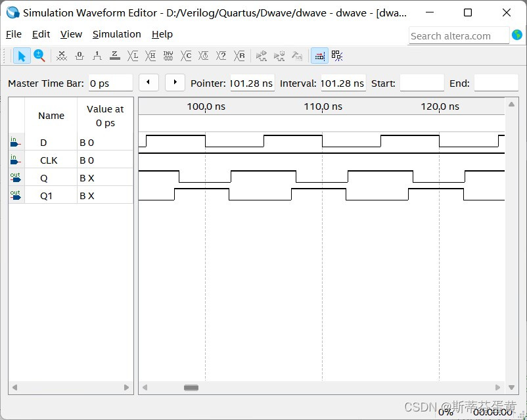Click the output pin icon for Q1

pos(15,195)
